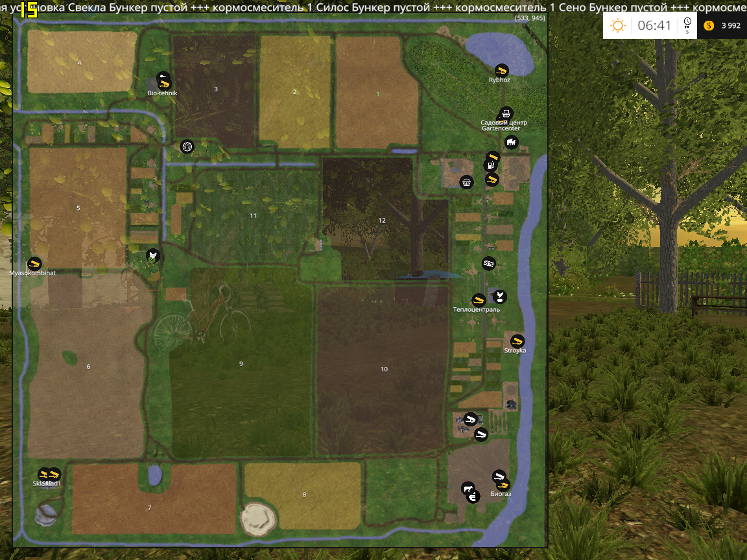The width and height of the screenshot is (747, 560).
Task: Select field number 10 on map
Action: (384, 369)
